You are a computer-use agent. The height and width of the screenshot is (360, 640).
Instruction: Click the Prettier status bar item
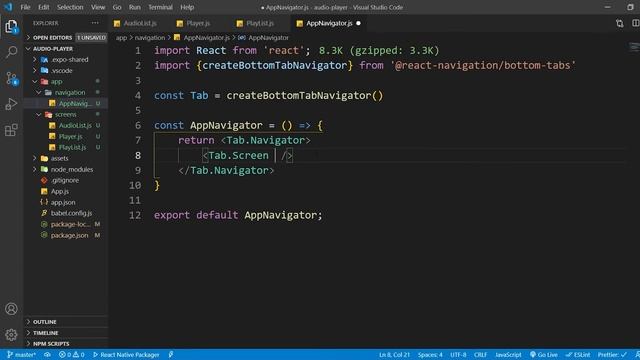tap(612, 355)
